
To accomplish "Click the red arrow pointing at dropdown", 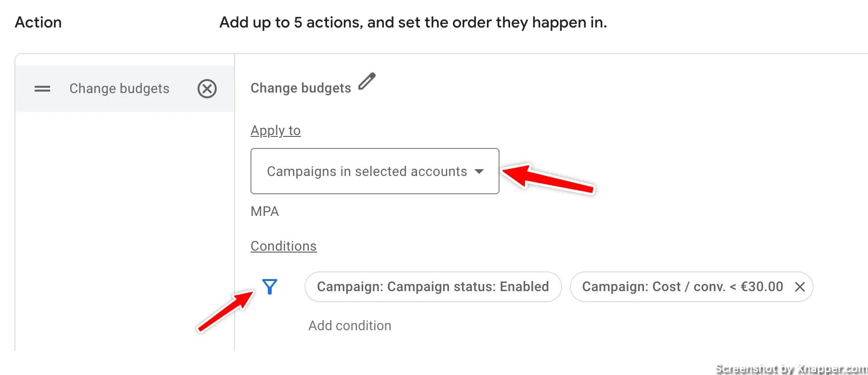I will click(548, 178).
